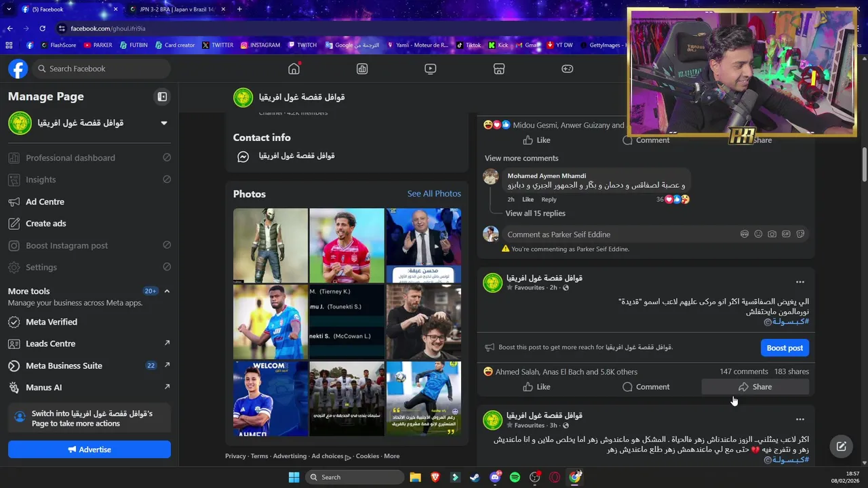The image size is (868, 488).
Task: View 147 comments on the post
Action: (743, 371)
